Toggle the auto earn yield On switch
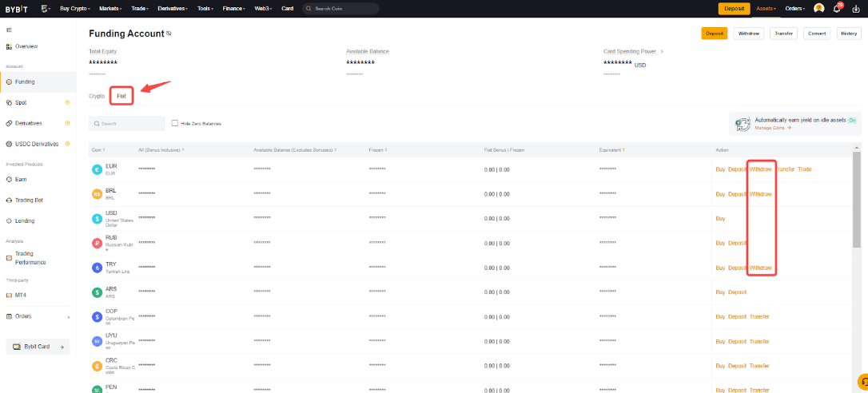The image size is (868, 393). 852,120
